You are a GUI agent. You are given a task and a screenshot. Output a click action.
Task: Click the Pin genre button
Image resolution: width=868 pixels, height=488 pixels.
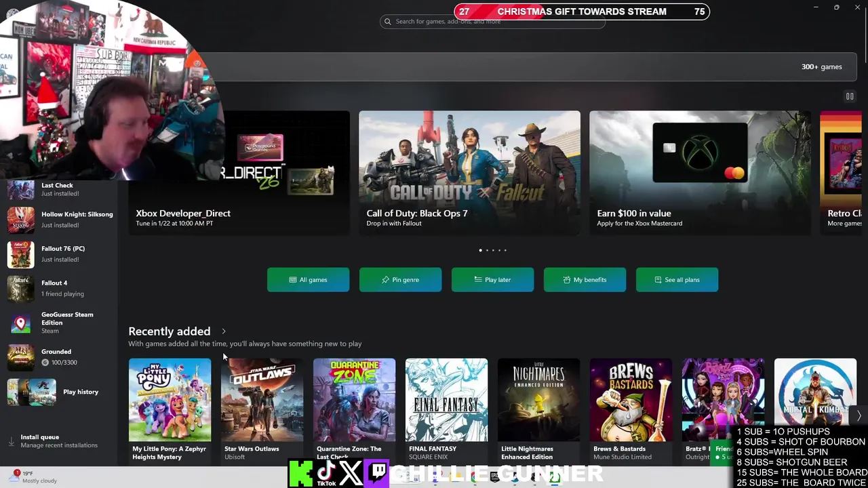click(x=400, y=279)
